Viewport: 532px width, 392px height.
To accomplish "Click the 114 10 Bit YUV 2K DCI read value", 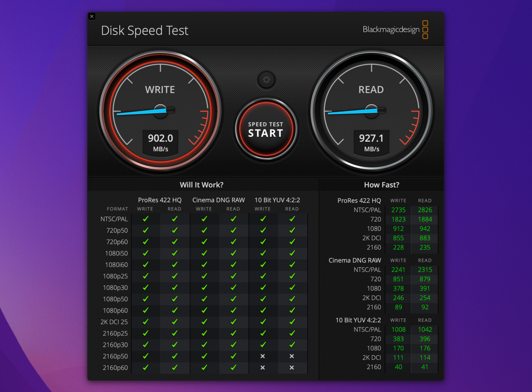I will (425, 357).
